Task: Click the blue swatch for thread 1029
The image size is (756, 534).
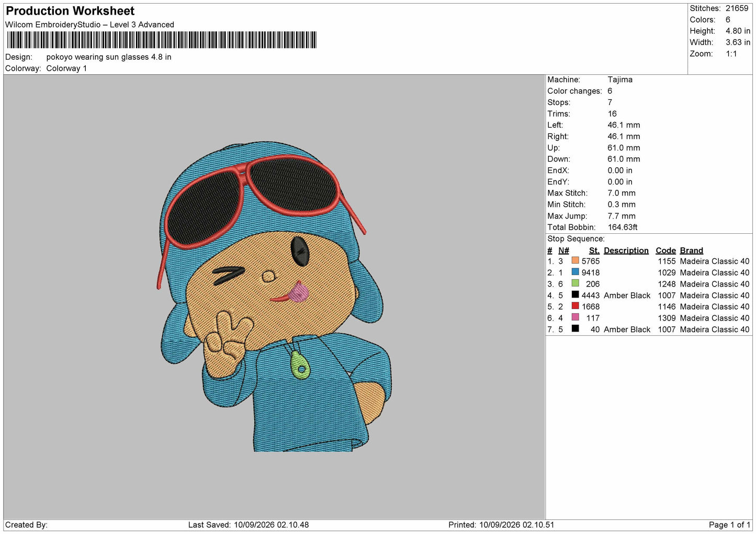Action: [x=575, y=272]
